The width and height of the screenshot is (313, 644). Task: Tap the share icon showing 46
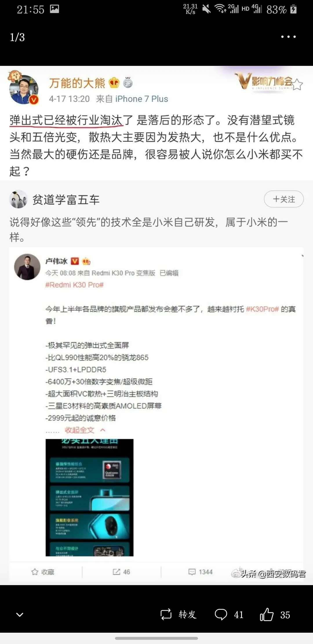click(117, 572)
